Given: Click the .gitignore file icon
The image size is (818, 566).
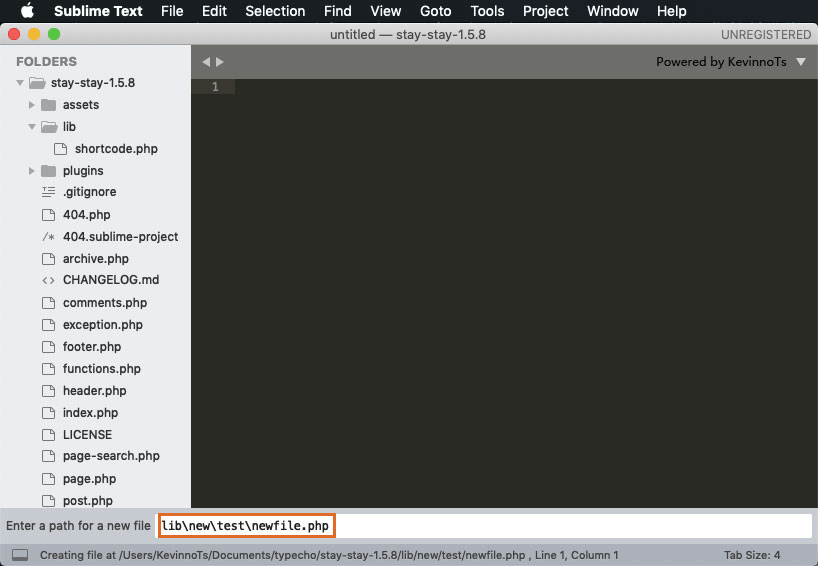Looking at the screenshot, I should tap(49, 192).
